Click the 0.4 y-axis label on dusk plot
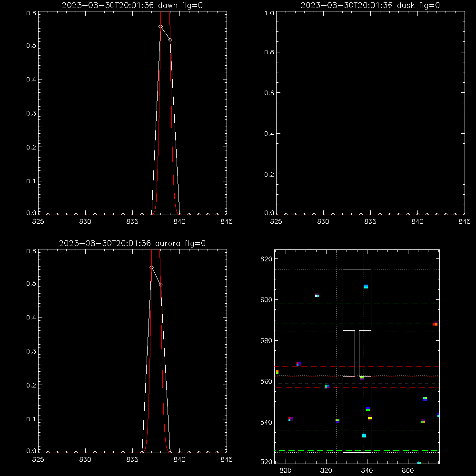This screenshot has width=476, height=476. point(269,134)
